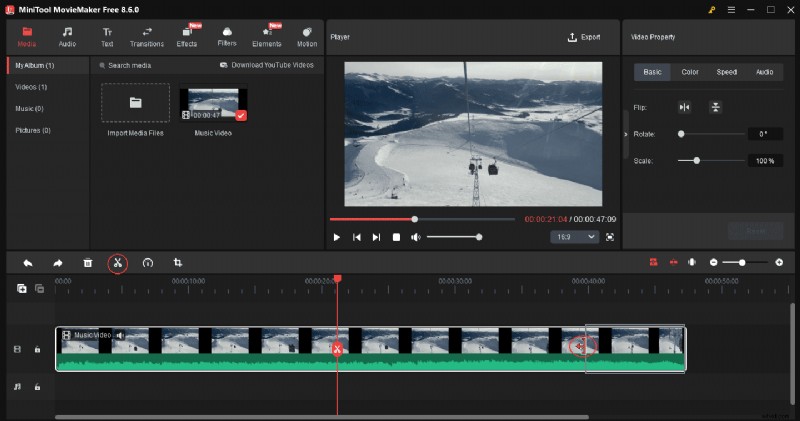Open the hamburger menu in the title bar
Viewport: 800px width, 421px height.
pyautogui.click(x=731, y=10)
